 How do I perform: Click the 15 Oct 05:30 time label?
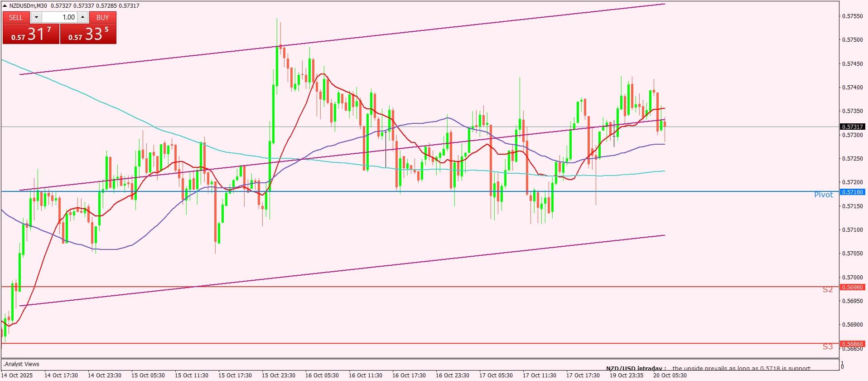point(148,376)
